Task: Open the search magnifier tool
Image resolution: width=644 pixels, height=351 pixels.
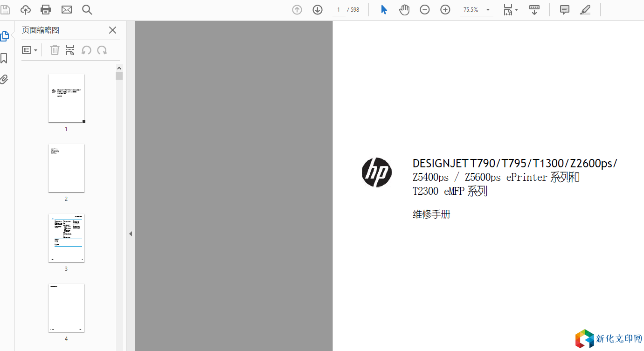Action: tap(87, 10)
